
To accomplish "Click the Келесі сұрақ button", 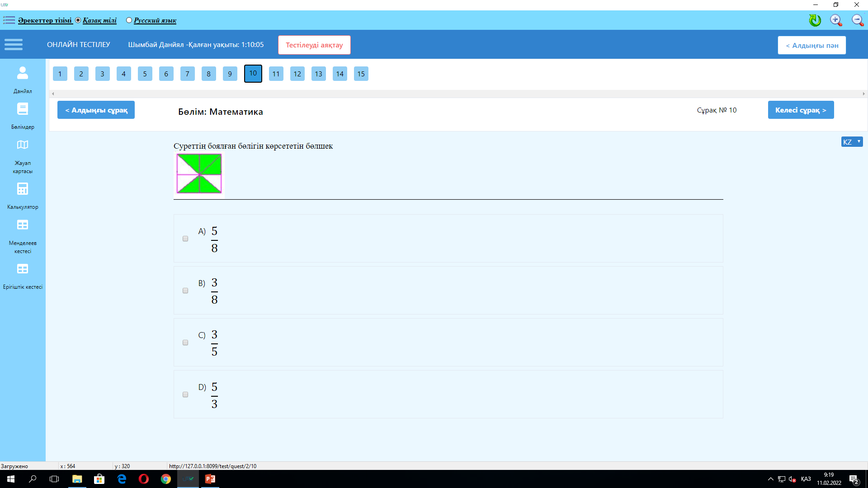I will (x=801, y=110).
